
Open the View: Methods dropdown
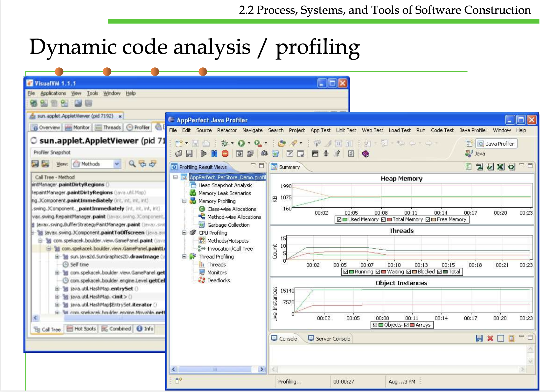tap(117, 164)
